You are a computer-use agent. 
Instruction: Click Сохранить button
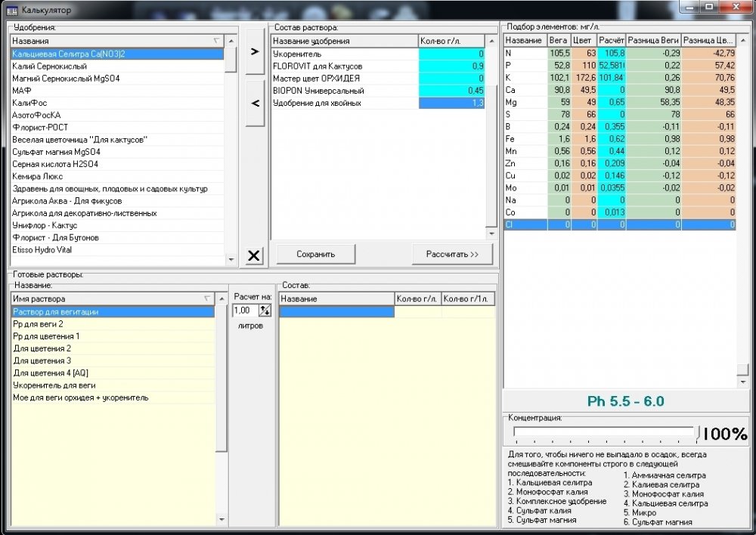point(316,254)
